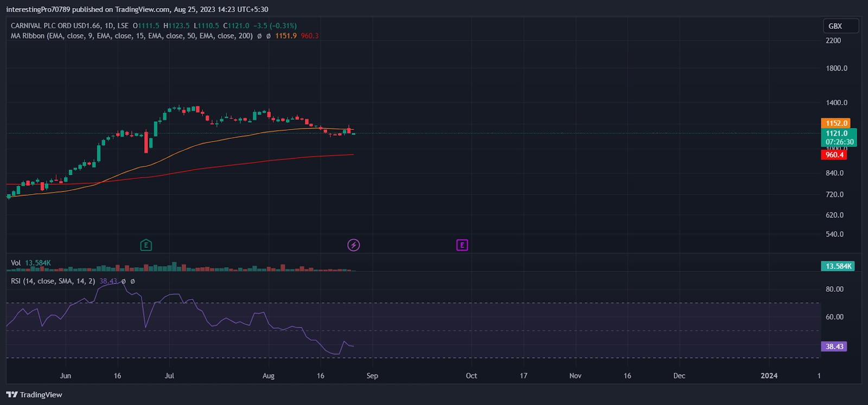The image size is (868, 405).
Task: Click the green 13.584K volume label
Action: 838,266
